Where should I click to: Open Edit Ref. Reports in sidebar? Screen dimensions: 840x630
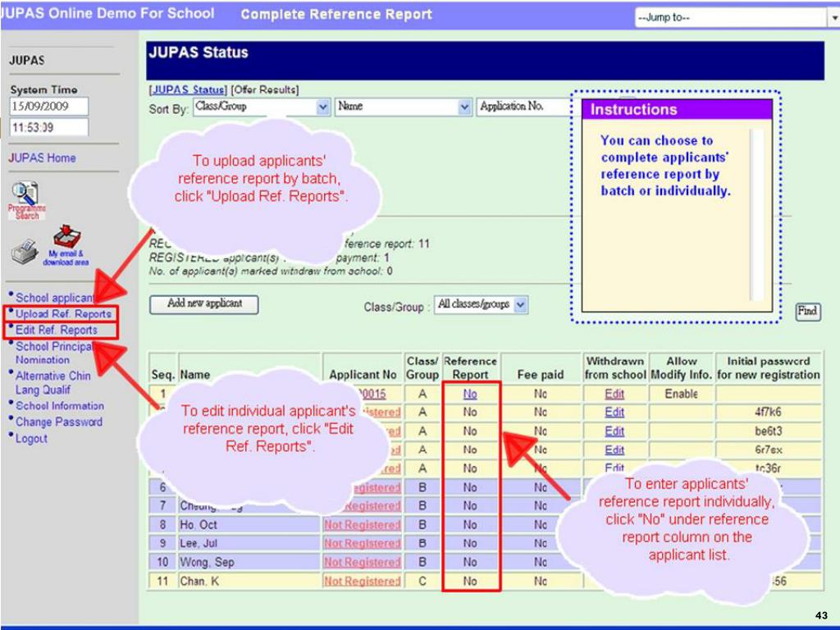57,330
